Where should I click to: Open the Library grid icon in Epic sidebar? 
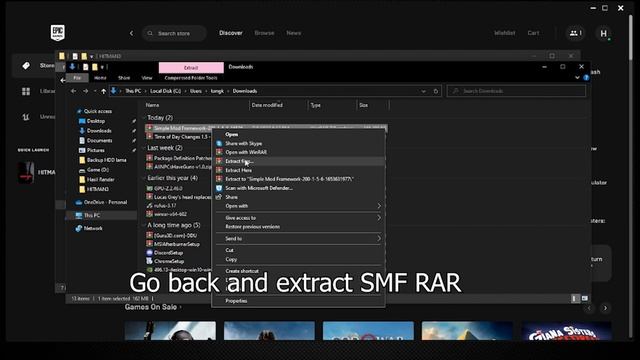(26, 91)
